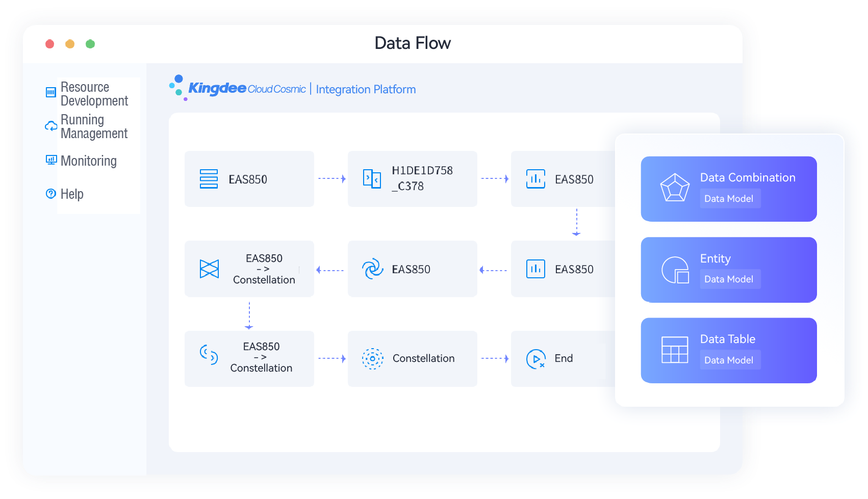Select the Entity data model card

click(x=728, y=270)
